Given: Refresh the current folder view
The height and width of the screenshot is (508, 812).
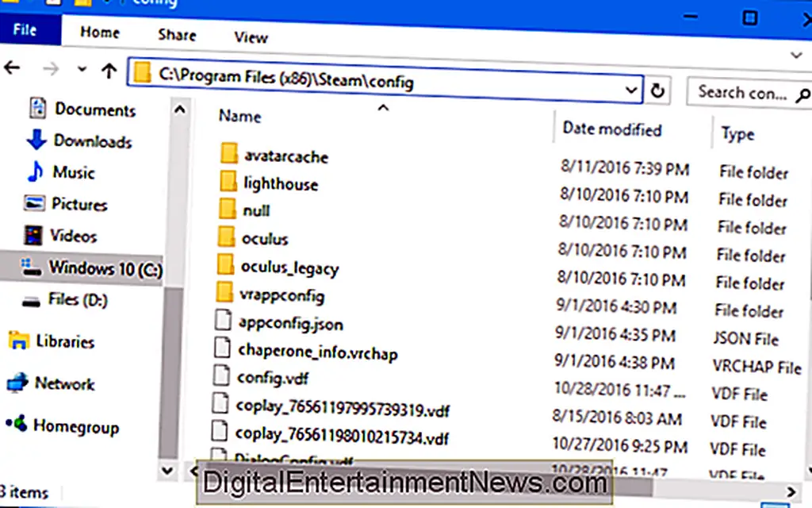Looking at the screenshot, I should [657, 90].
